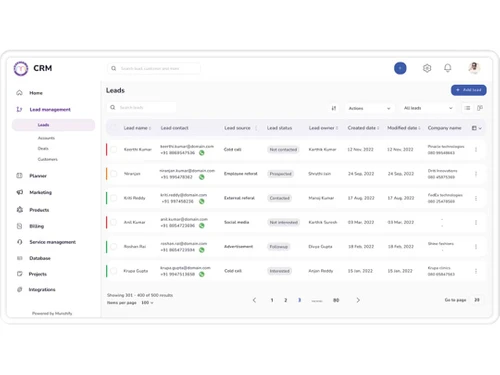The image size is (500, 375).
Task: Open the Items per page dropdown
Action: (x=147, y=303)
